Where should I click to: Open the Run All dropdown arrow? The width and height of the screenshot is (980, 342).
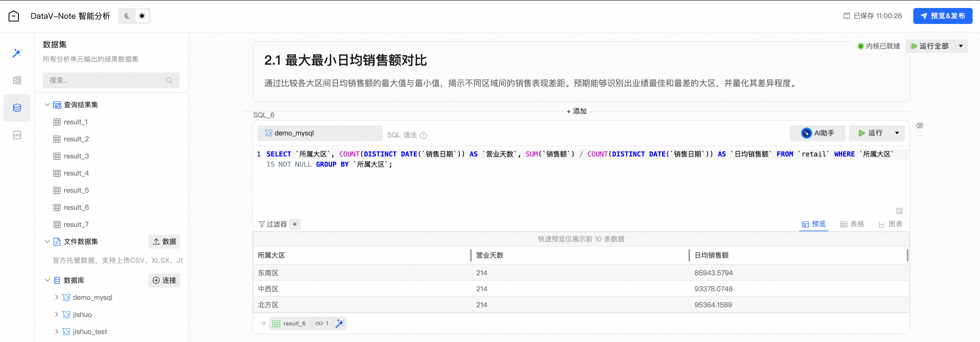(961, 46)
